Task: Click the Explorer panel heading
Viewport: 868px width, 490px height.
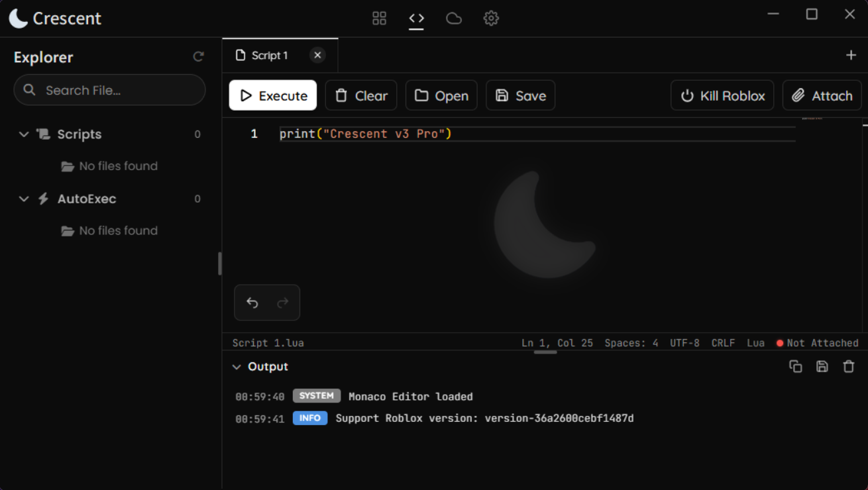Action: click(44, 58)
